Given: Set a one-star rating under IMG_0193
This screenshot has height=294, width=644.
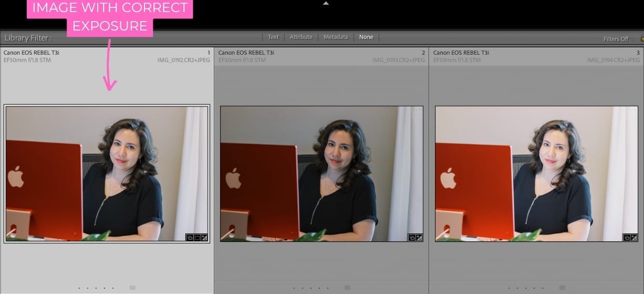Looking at the screenshot, I should [x=294, y=288].
